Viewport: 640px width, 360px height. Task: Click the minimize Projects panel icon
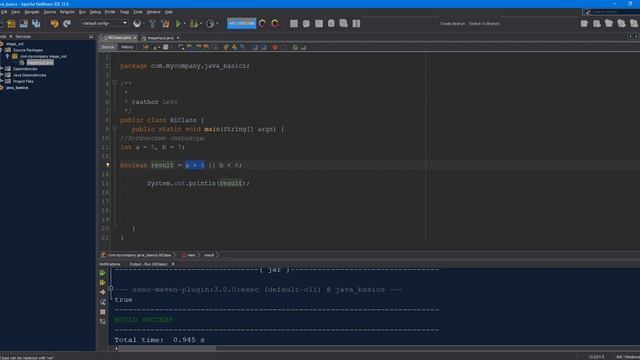(x=91, y=36)
